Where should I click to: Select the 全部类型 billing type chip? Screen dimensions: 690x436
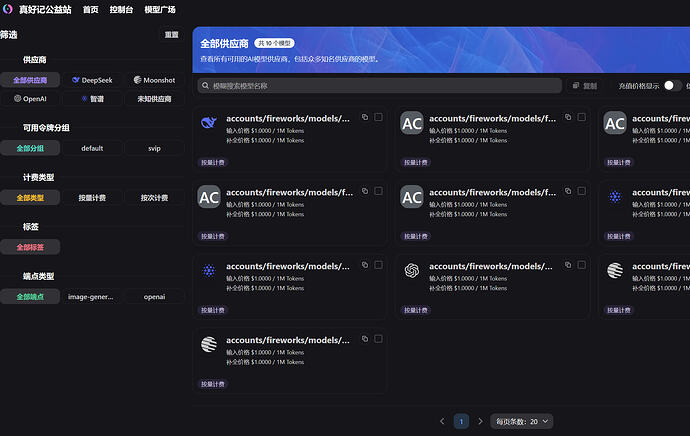pos(30,198)
